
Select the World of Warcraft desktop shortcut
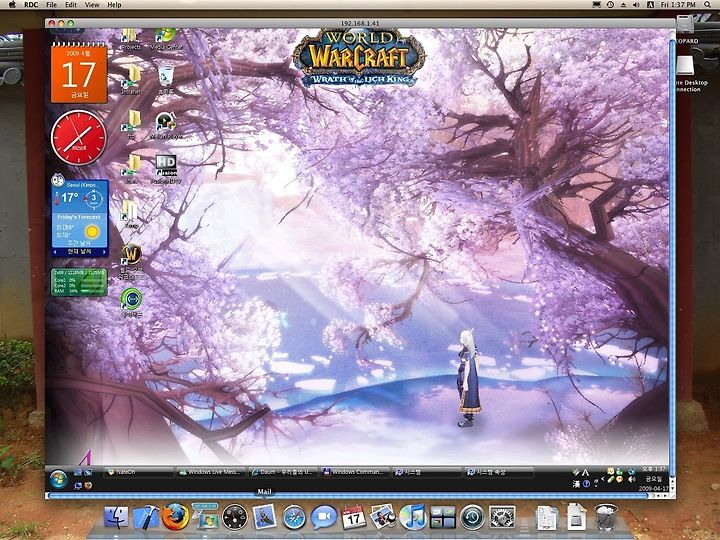[131, 261]
